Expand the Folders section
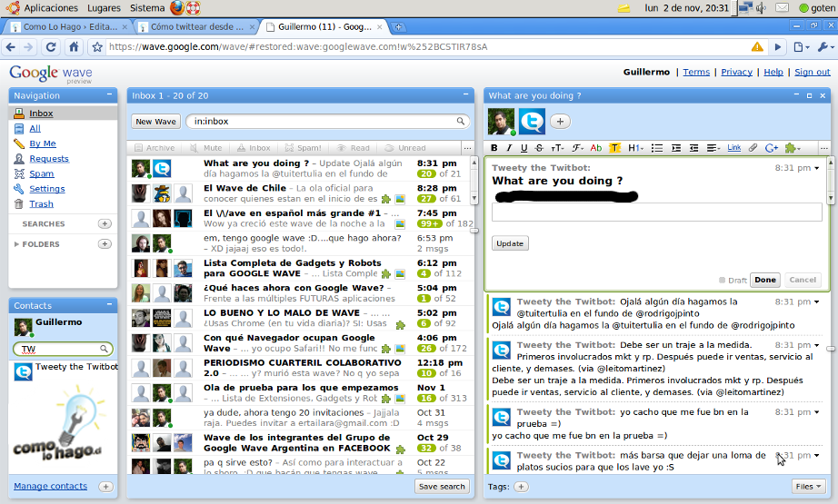Viewport: 838px width, 504px height. click(16, 244)
